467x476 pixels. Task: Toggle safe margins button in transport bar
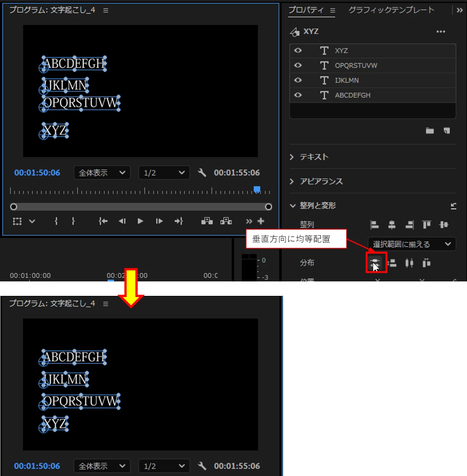[x=17, y=221]
